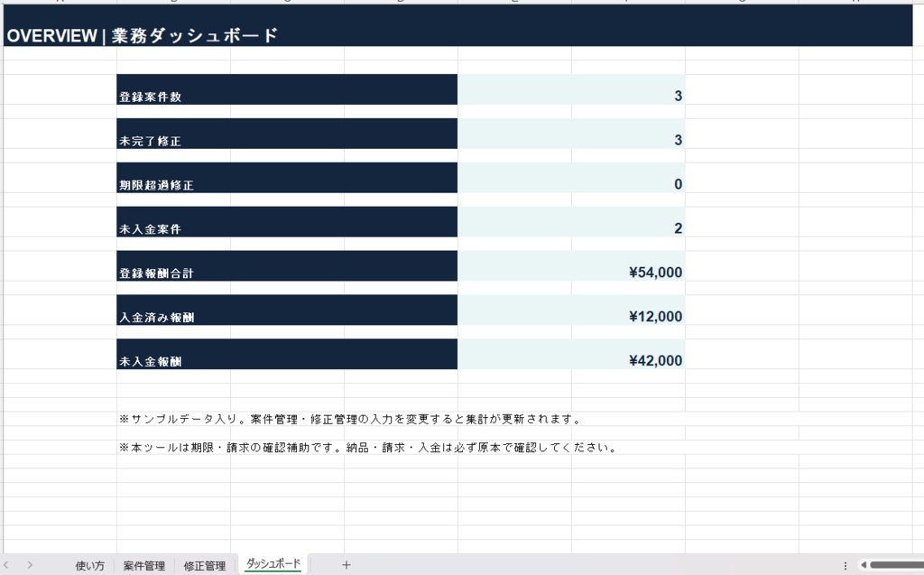Switch to the 案件管理 sheet tab
The width and height of the screenshot is (924, 575).
pyautogui.click(x=143, y=566)
